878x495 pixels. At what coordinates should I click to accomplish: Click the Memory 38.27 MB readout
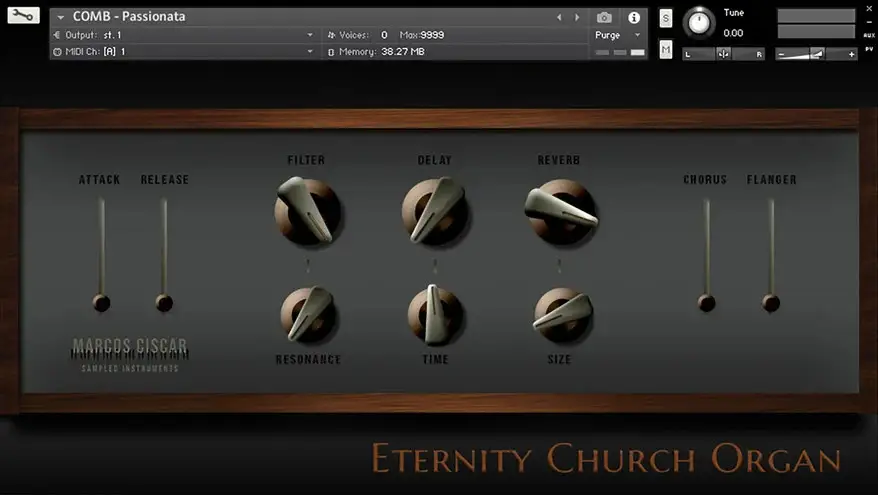(403, 52)
